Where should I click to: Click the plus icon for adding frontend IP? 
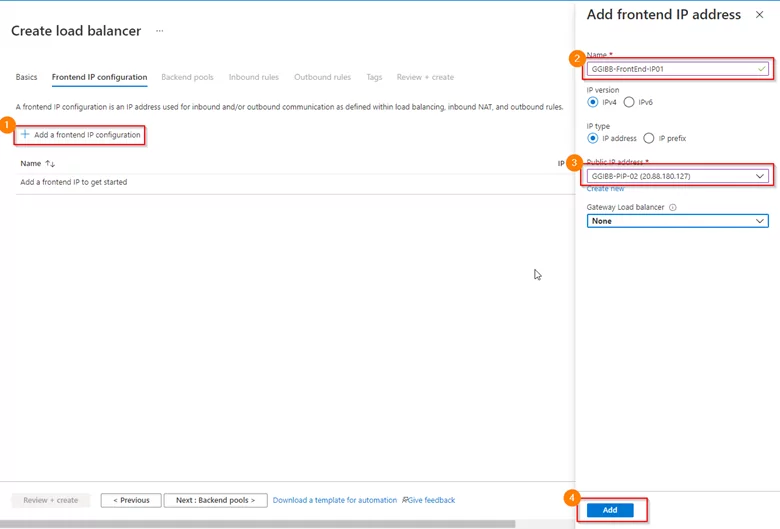(x=25, y=134)
